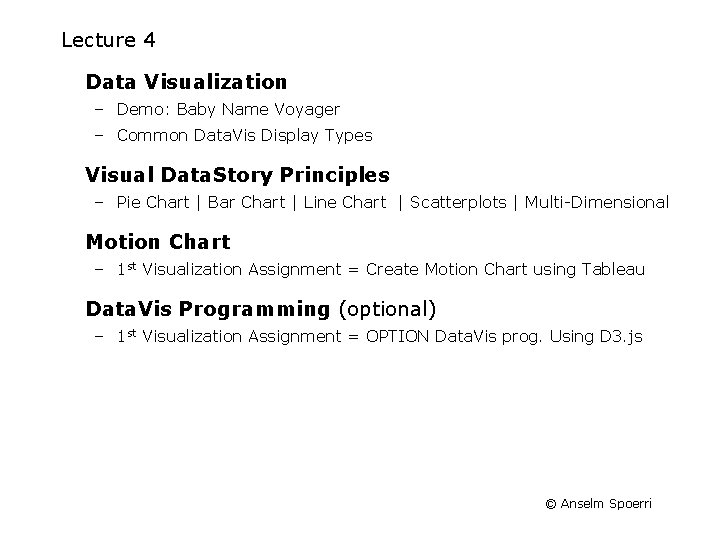720x540 pixels.
Task: Click the "Pie Chart" text
Action: pyautogui.click(x=153, y=202)
